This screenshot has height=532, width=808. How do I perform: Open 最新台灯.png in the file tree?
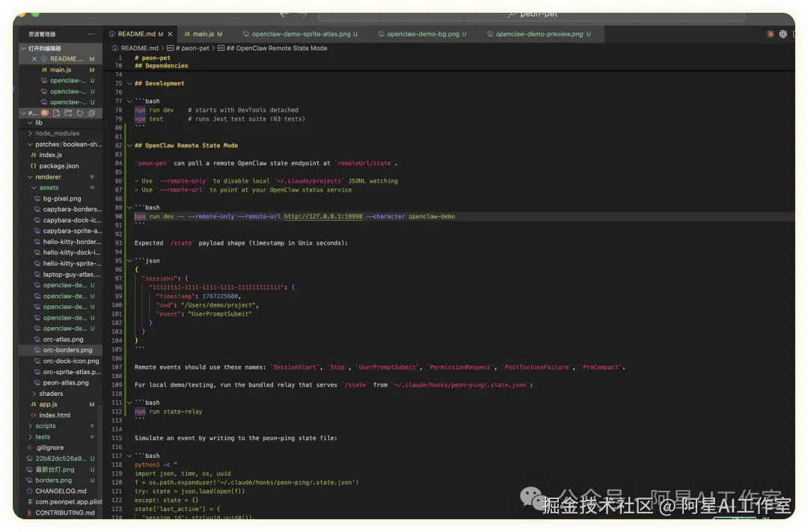(x=61, y=469)
